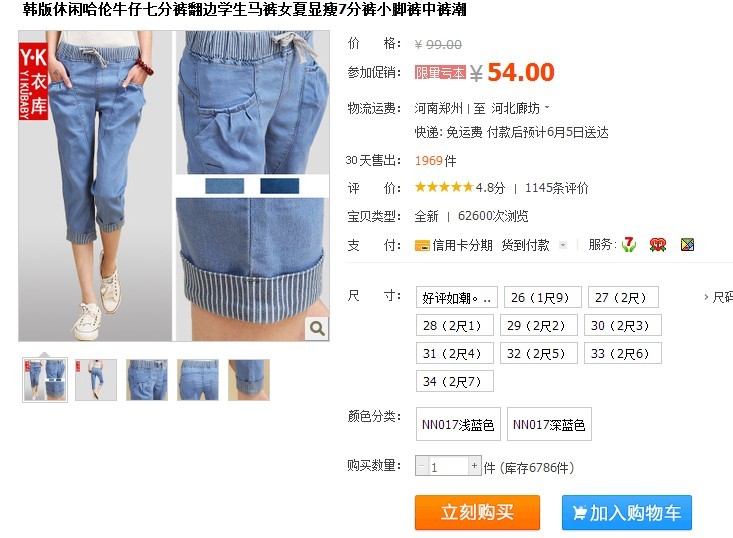Click 加入购物车 add to cart button
The height and width of the screenshot is (538, 733).
[627, 513]
